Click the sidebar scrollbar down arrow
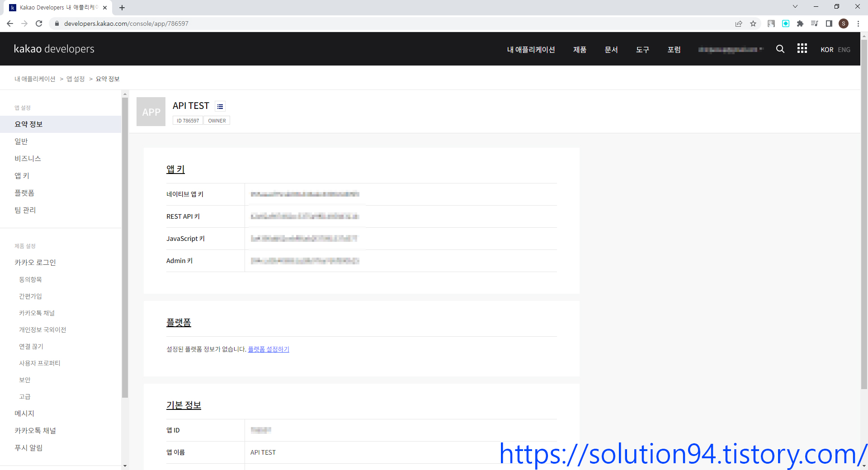 click(125, 466)
